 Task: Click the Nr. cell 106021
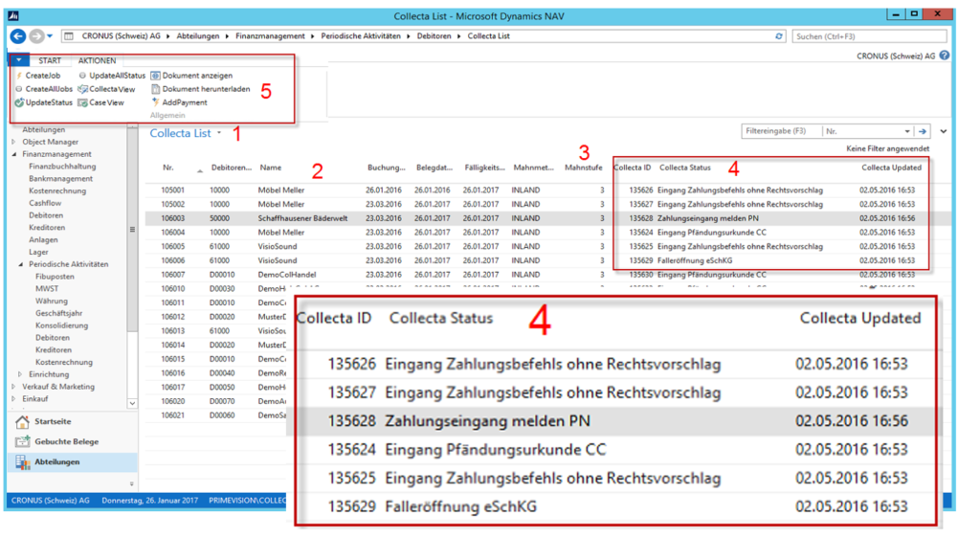click(172, 415)
